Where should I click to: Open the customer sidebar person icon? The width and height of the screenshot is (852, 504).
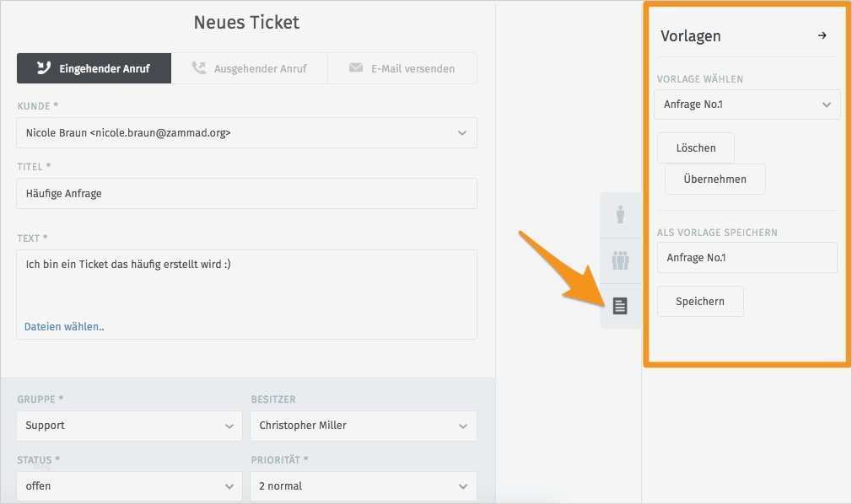coord(620,215)
